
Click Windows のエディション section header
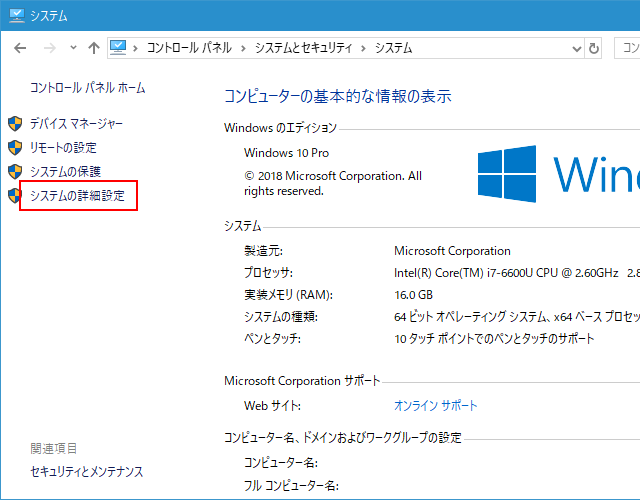click(x=280, y=128)
